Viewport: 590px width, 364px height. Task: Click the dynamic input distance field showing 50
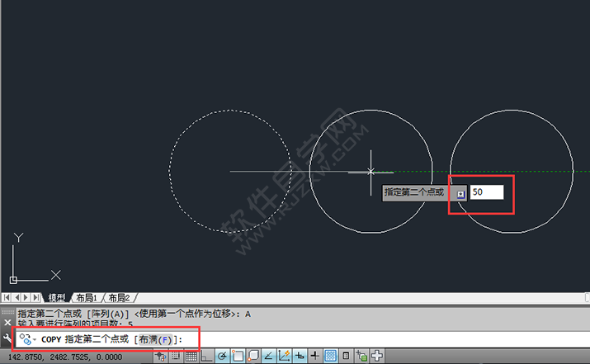[487, 192]
